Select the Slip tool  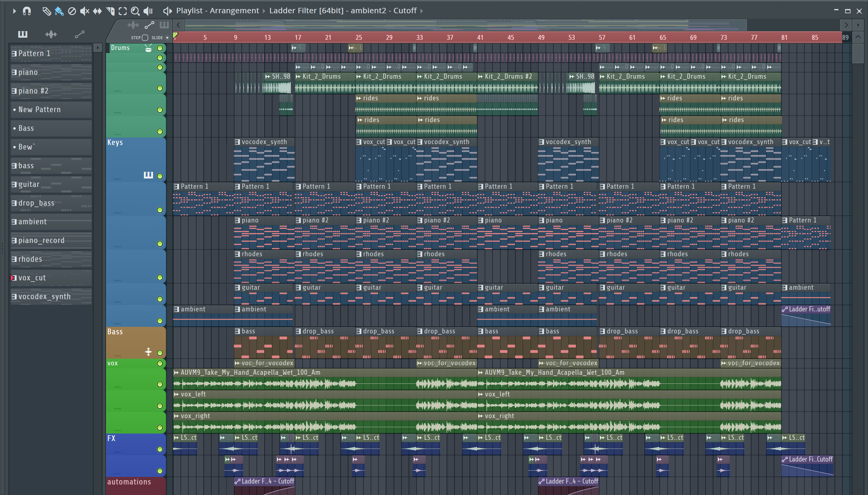(97, 11)
